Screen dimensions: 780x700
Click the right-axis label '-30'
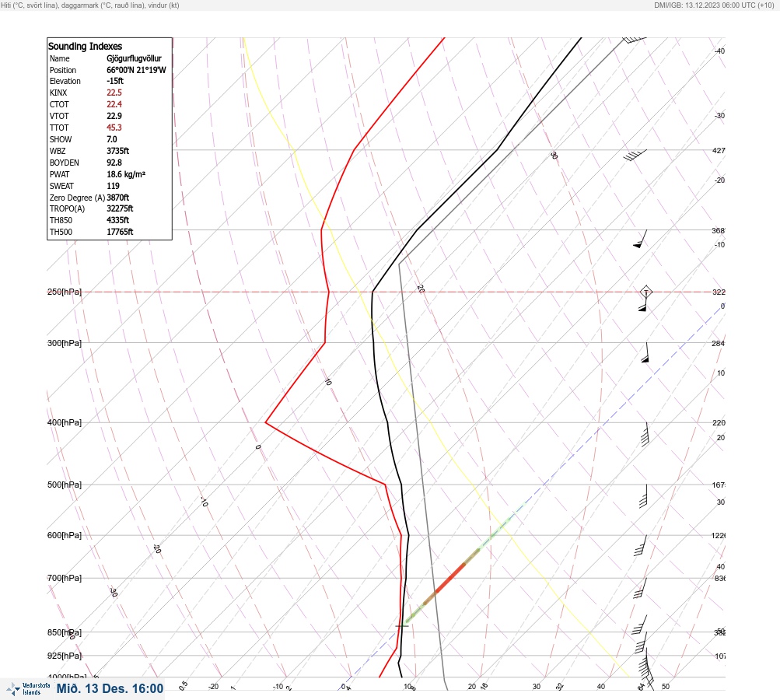click(719, 115)
